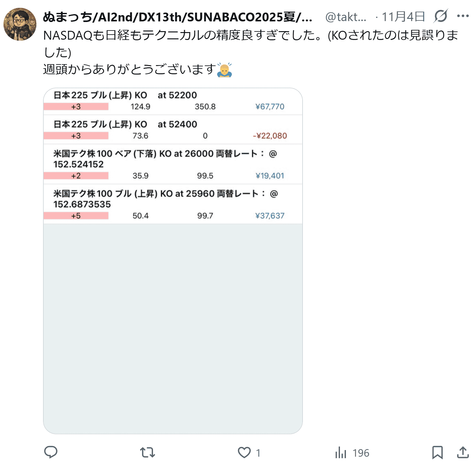Click the @takt handle link
The image size is (476, 468).
click(x=346, y=17)
